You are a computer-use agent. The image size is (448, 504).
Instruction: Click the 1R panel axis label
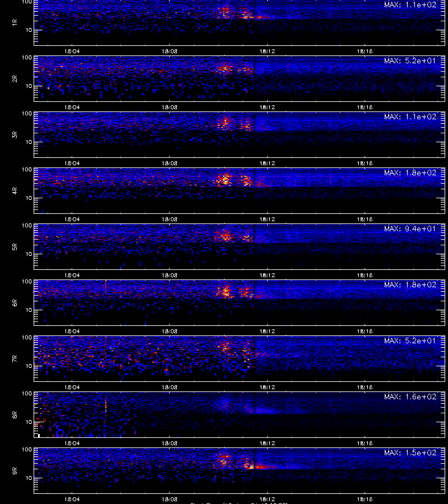(15, 22)
